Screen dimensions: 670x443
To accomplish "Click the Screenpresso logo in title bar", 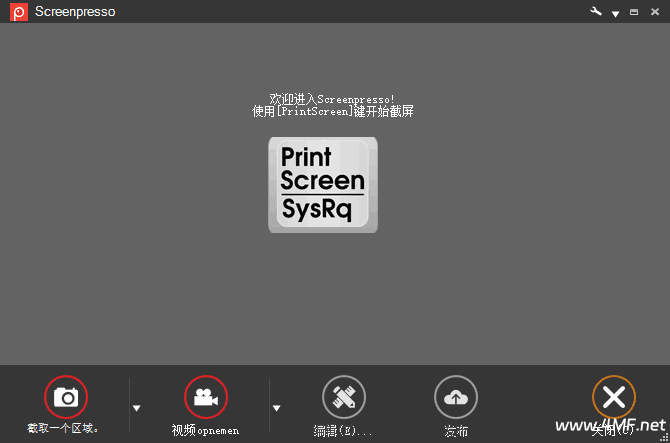I will coord(18,12).
